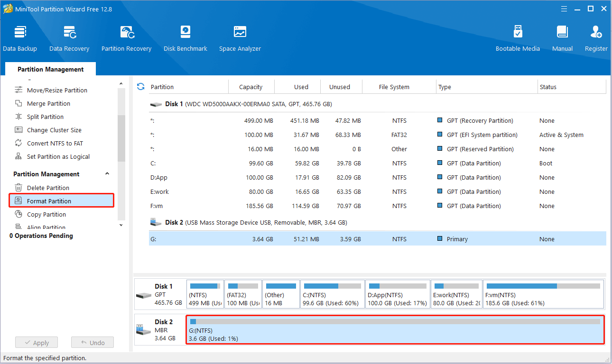Select the F:vm partition row
The height and width of the screenshot is (364, 612).
click(x=378, y=206)
